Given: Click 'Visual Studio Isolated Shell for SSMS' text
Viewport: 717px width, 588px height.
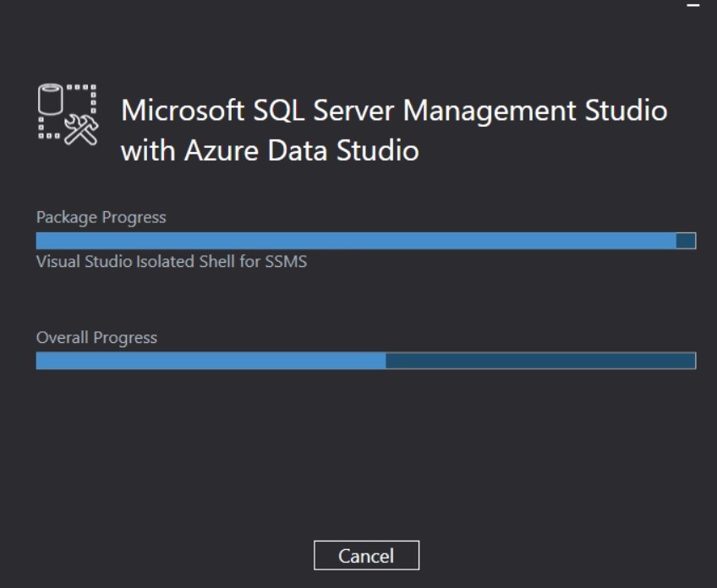Looking at the screenshot, I should 172,261.
